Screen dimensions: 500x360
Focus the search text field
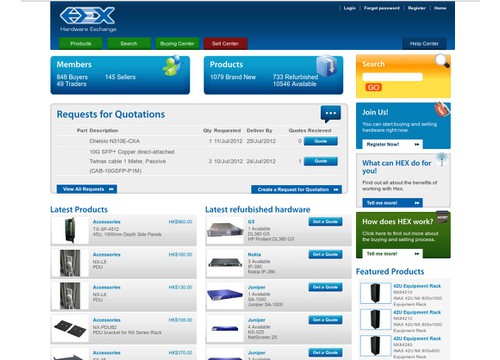coord(392,77)
